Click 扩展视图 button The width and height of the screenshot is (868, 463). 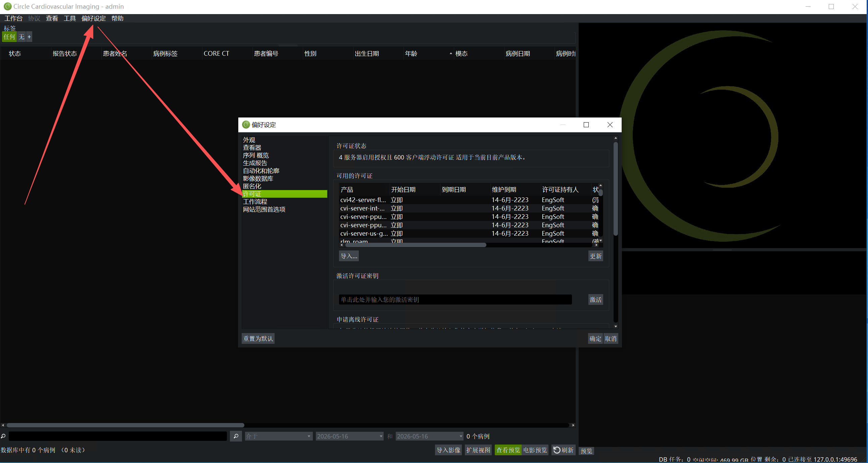478,450
